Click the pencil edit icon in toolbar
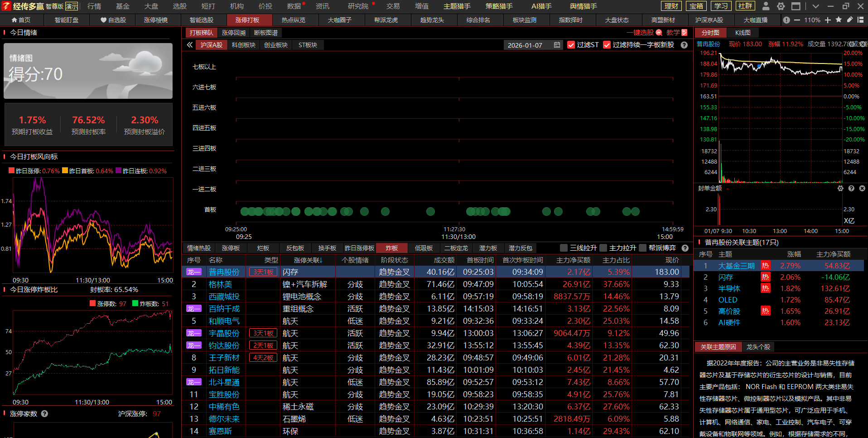Image resolution: width=868 pixels, height=438 pixels. pyautogui.click(x=849, y=20)
